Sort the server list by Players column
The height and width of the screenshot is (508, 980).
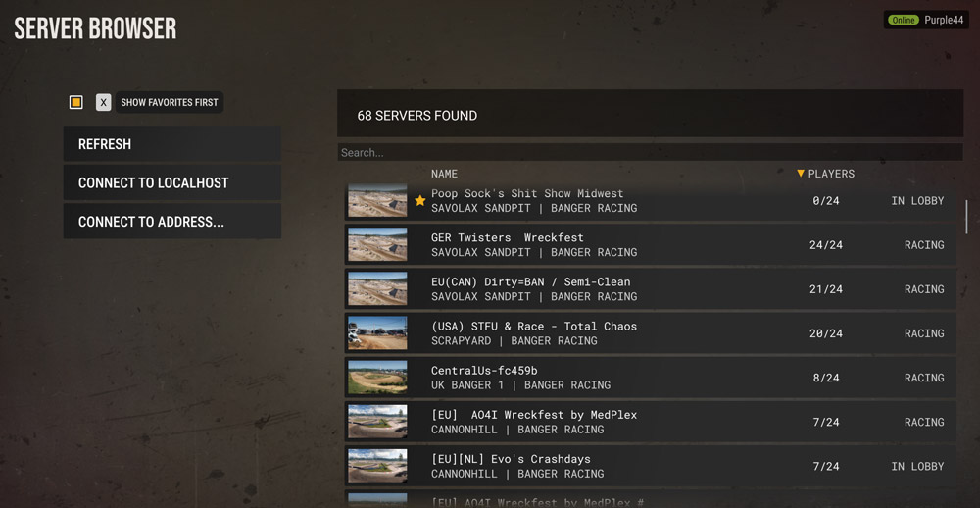point(831,174)
